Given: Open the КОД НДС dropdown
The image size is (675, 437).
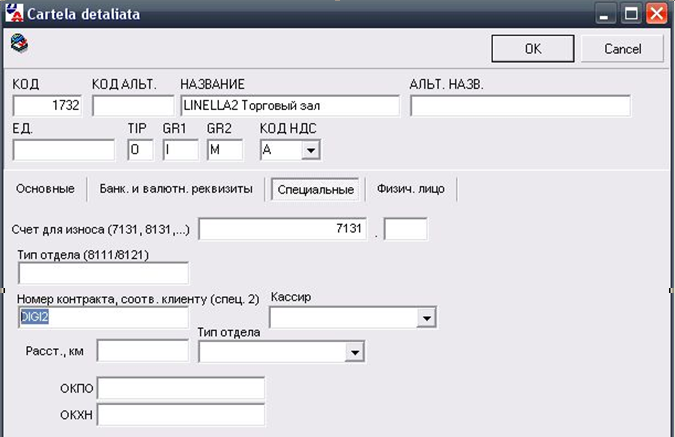Looking at the screenshot, I should coord(310,150).
